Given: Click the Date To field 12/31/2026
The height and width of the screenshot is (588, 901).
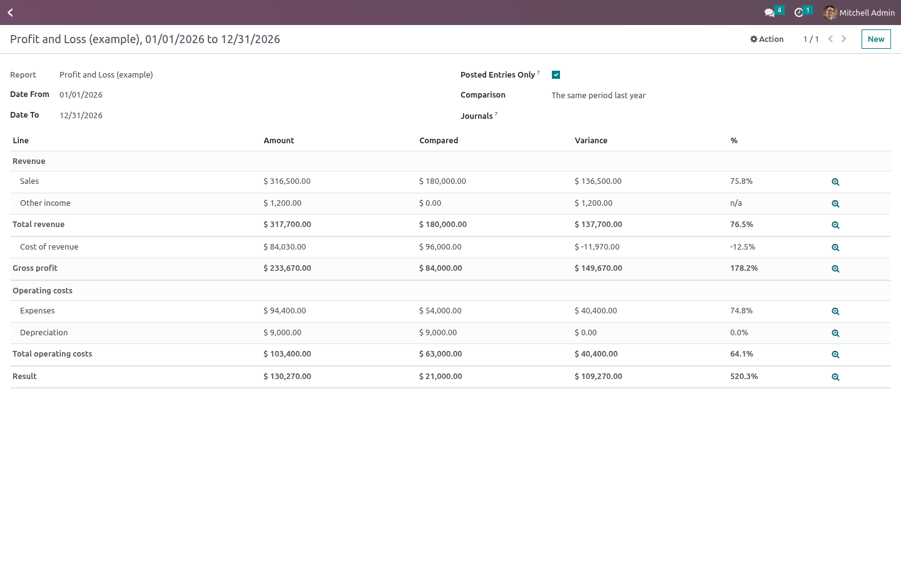Looking at the screenshot, I should tap(81, 116).
